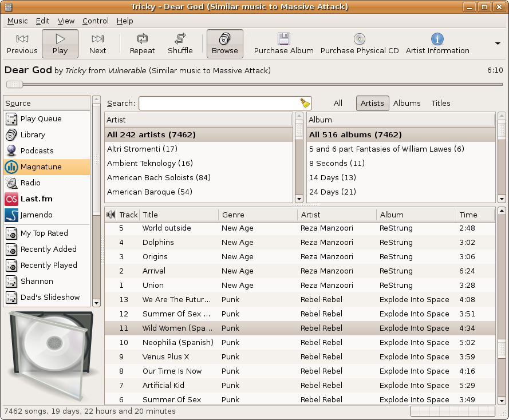
Task: Toggle Shuffle mode
Action: [180, 44]
